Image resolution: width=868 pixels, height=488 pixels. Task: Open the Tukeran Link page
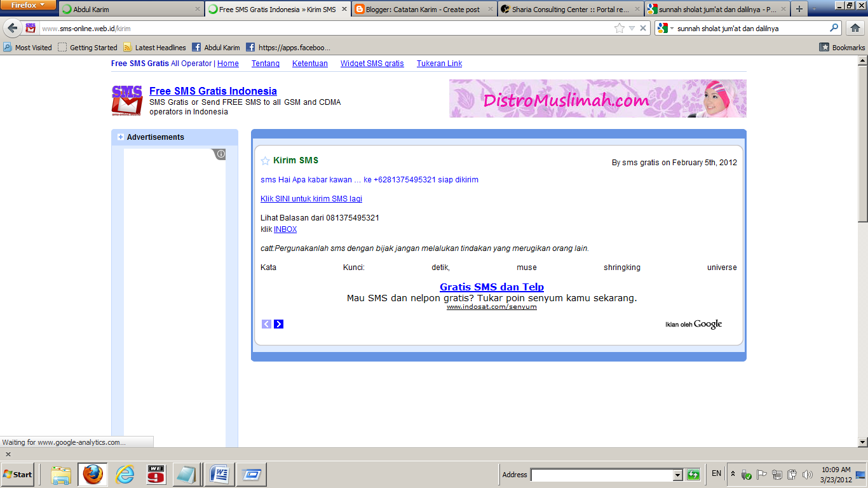[440, 64]
